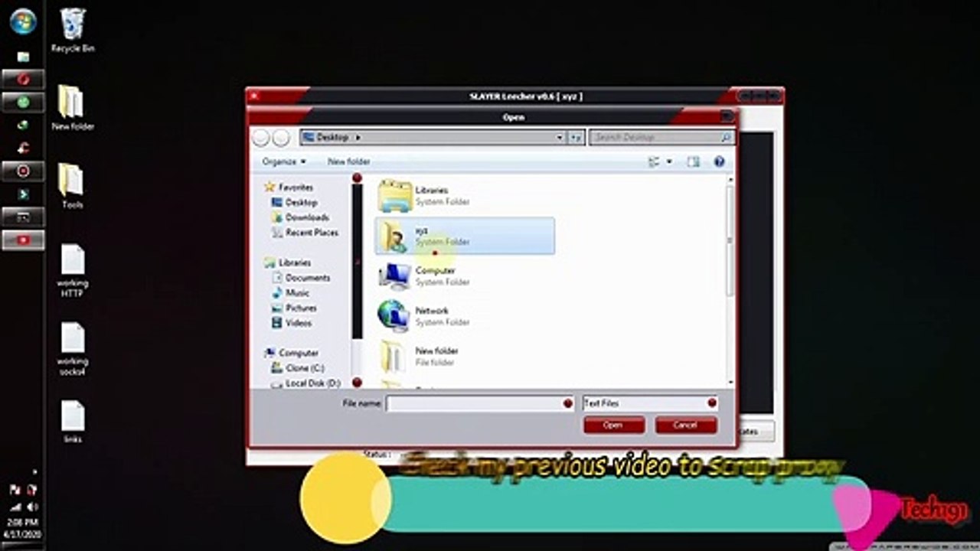
Task: Open the Pictures library
Action: (x=295, y=308)
